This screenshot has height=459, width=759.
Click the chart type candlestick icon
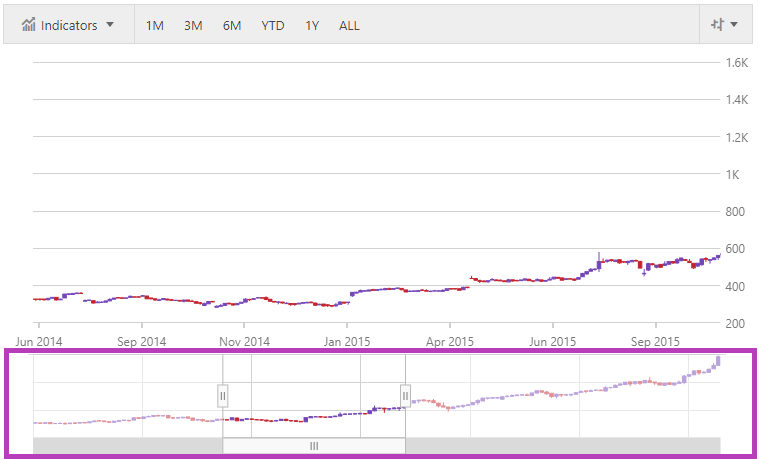(716, 25)
